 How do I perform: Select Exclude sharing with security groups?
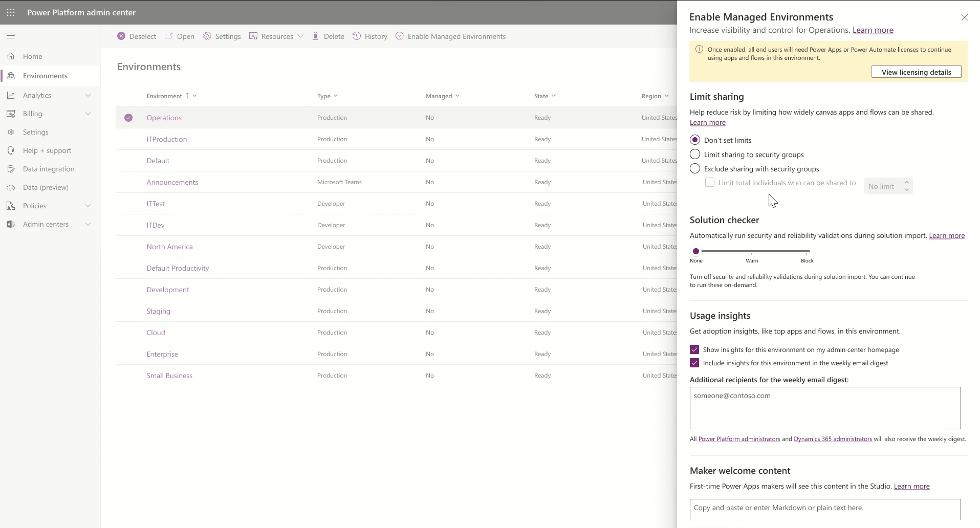[695, 168]
